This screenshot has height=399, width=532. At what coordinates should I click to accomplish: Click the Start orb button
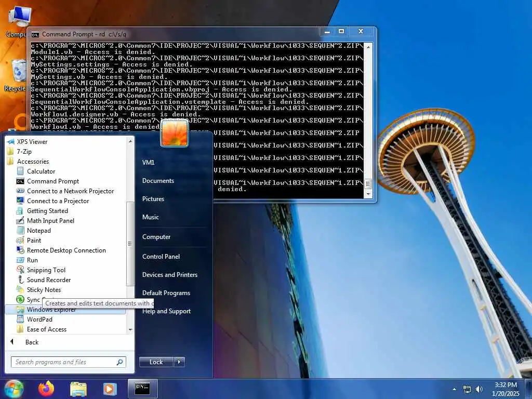14,389
